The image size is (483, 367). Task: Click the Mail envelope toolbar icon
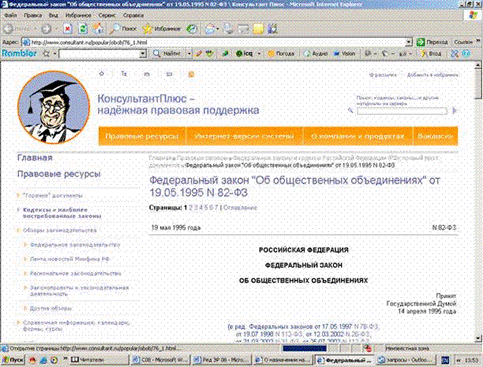pyautogui.click(x=210, y=29)
